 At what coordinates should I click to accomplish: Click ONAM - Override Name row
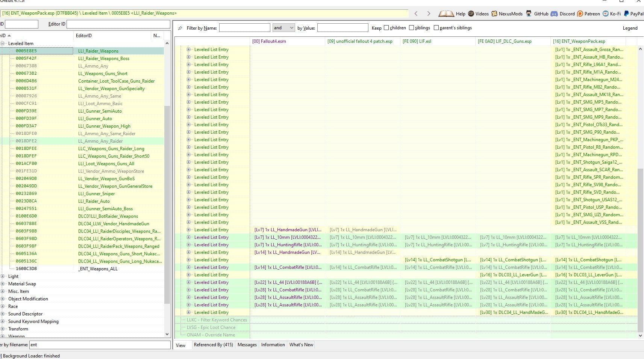tap(211, 335)
